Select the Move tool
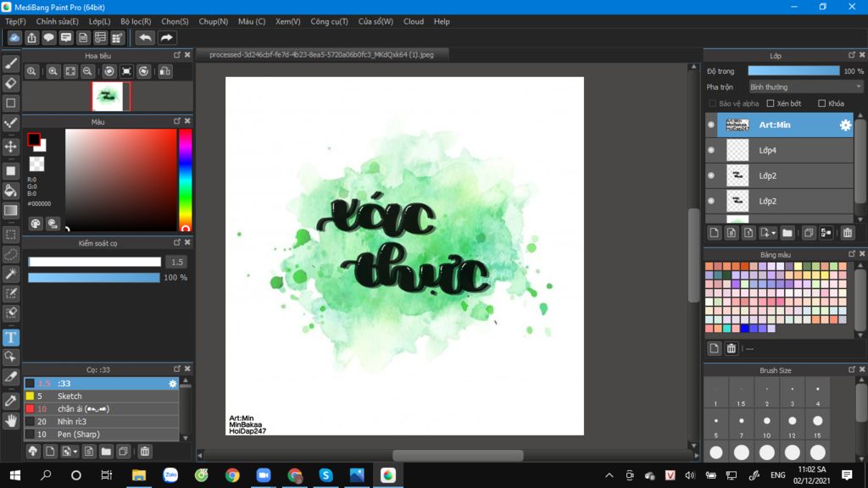This screenshot has width=868, height=488. [x=10, y=147]
